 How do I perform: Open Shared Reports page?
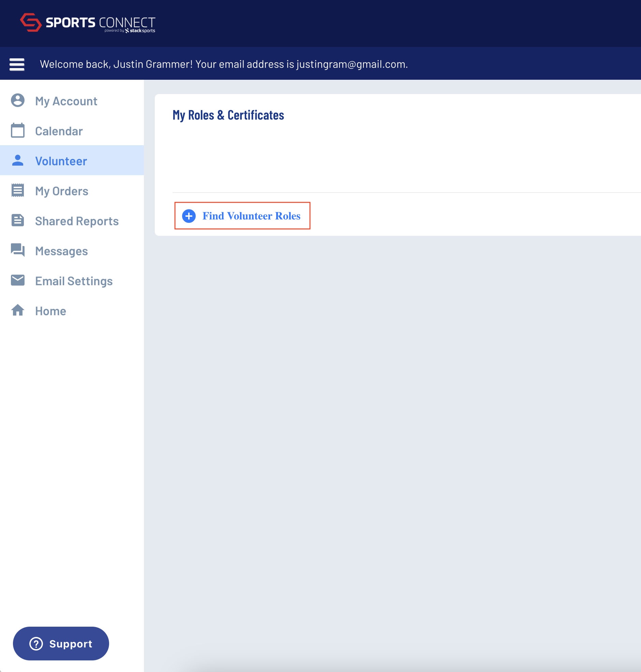(x=77, y=221)
